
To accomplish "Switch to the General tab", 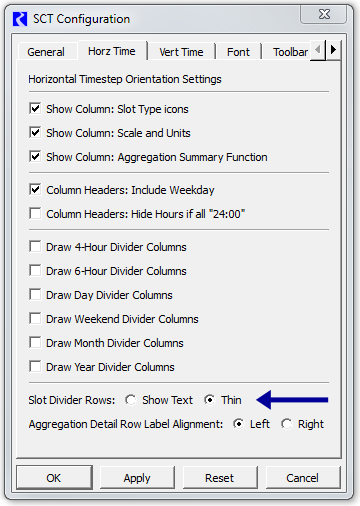I will [x=46, y=52].
